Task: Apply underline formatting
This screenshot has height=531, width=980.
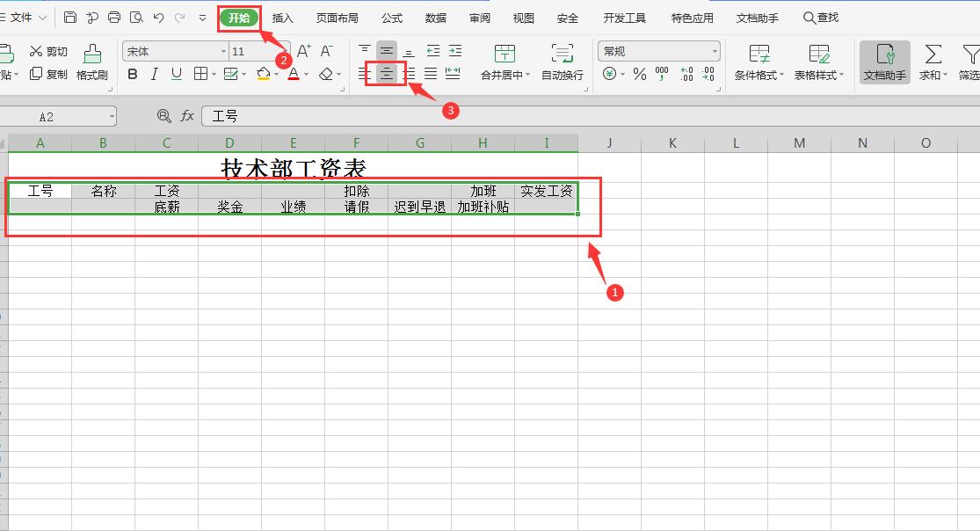Action: pos(176,76)
